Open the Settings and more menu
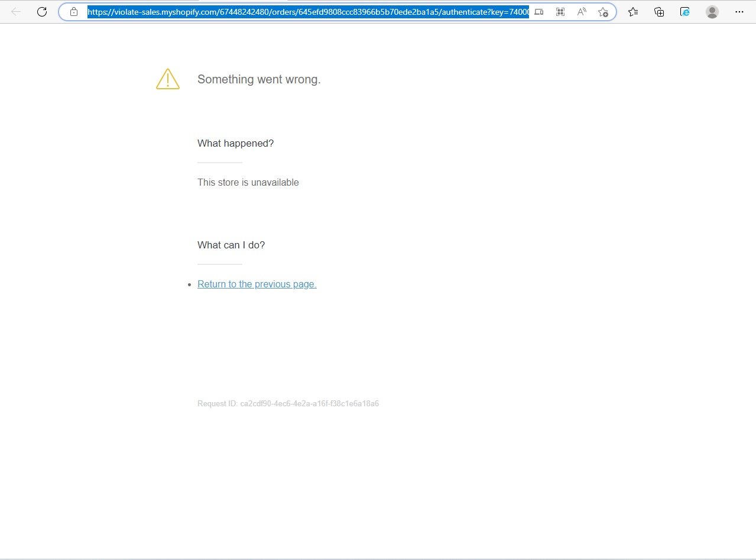756x560 pixels. coord(739,12)
